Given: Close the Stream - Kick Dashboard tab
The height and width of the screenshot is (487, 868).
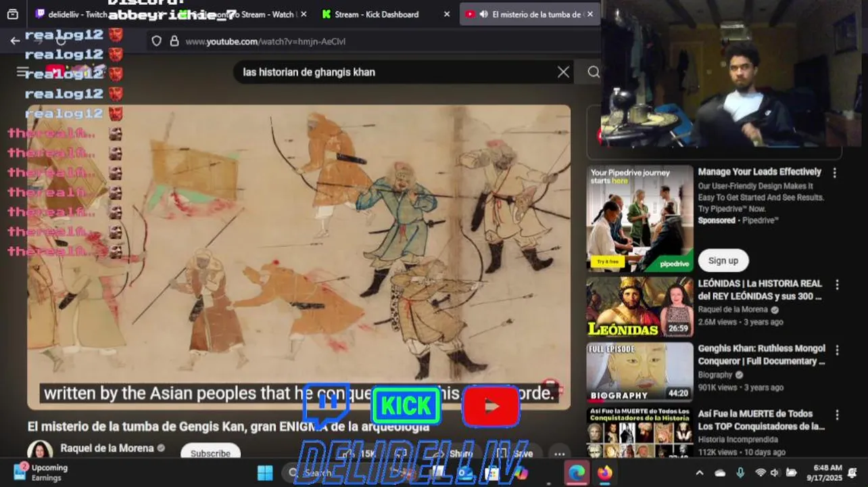Looking at the screenshot, I should (446, 14).
